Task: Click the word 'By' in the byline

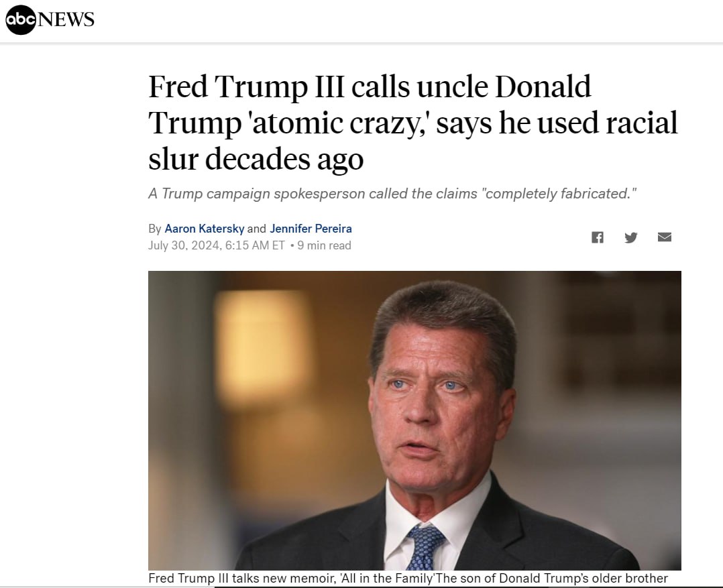Action: 155,229
